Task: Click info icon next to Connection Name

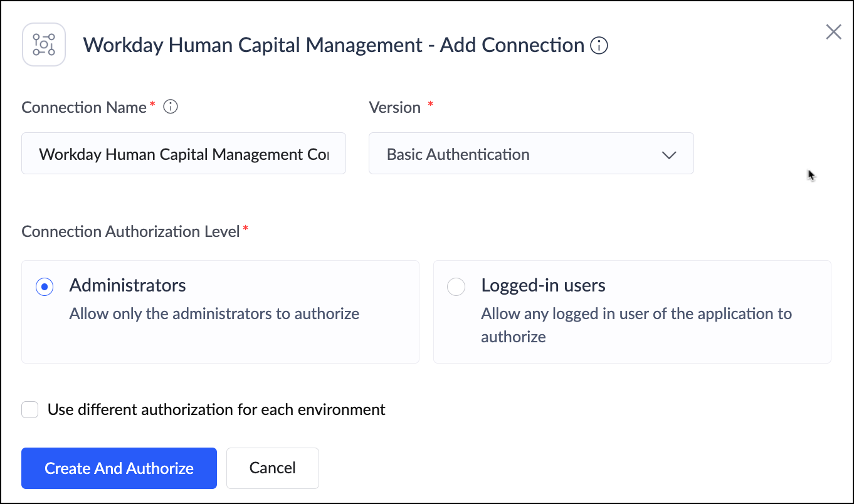Action: coord(171,107)
